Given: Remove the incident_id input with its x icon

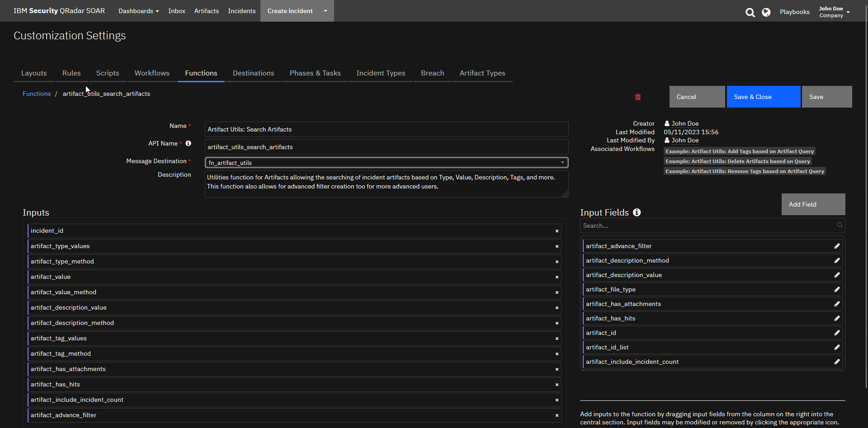Looking at the screenshot, I should click(x=557, y=231).
